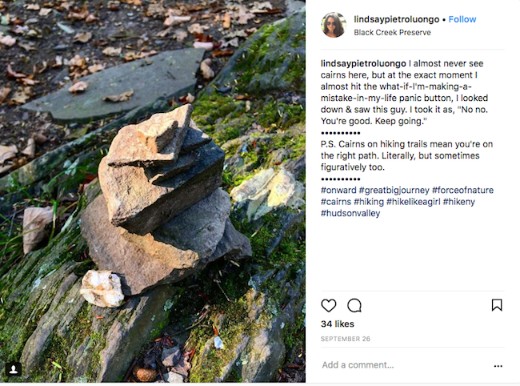Open #hiking hashtag
The image size is (520, 386).
[369, 202]
